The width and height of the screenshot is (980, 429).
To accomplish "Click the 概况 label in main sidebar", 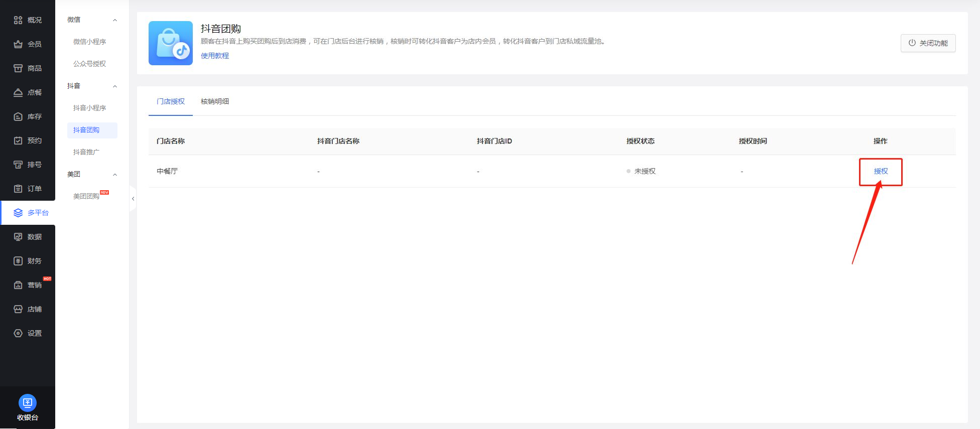I will coord(35,20).
